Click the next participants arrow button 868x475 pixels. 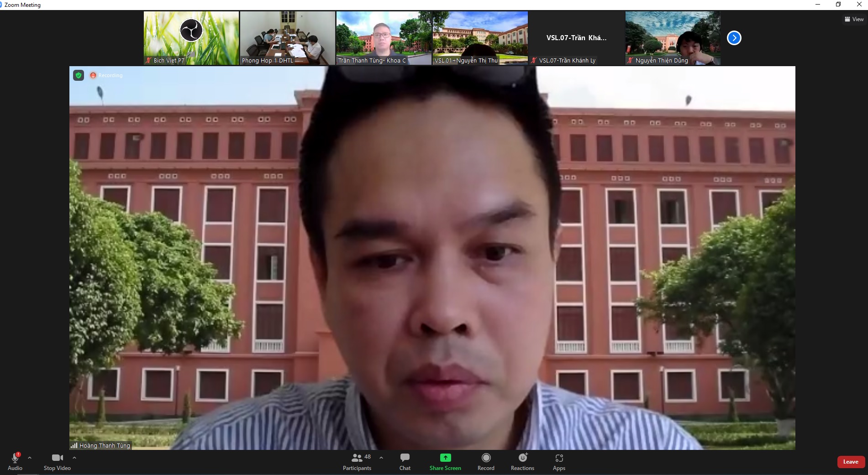(734, 38)
